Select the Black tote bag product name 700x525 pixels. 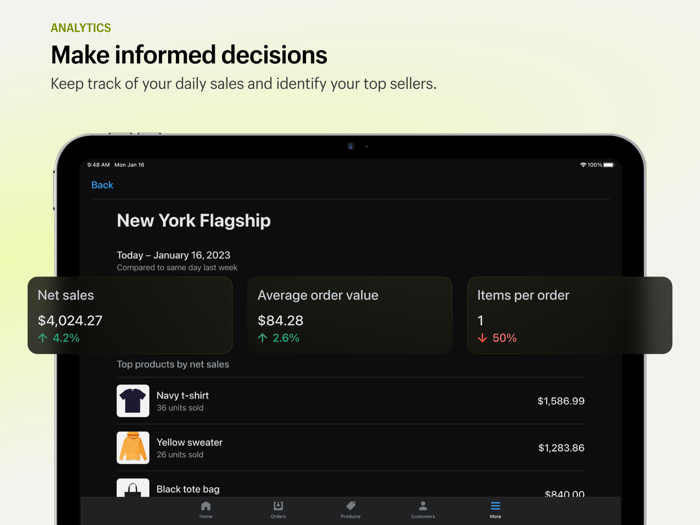(x=188, y=489)
